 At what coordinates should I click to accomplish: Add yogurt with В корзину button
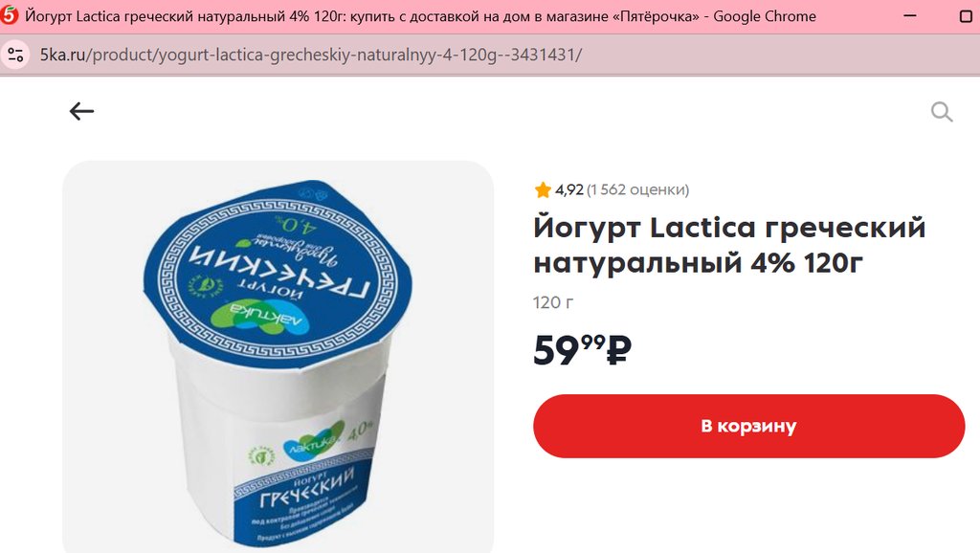click(748, 426)
